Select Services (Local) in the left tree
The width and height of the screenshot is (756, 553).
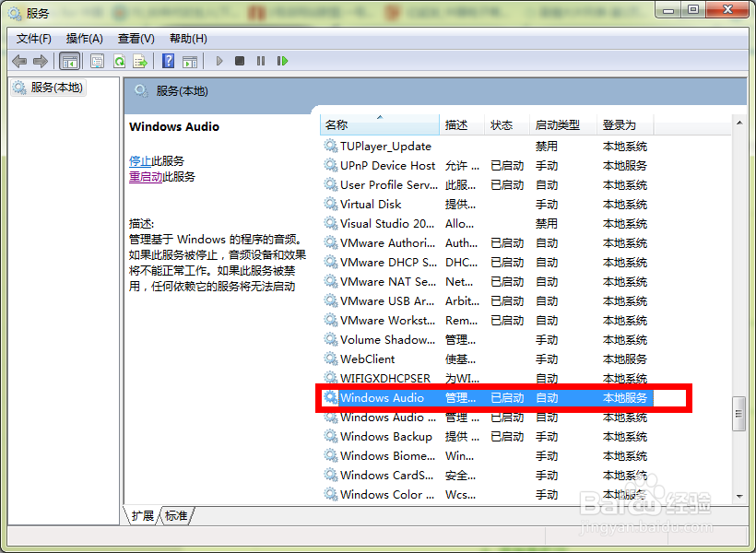48,88
